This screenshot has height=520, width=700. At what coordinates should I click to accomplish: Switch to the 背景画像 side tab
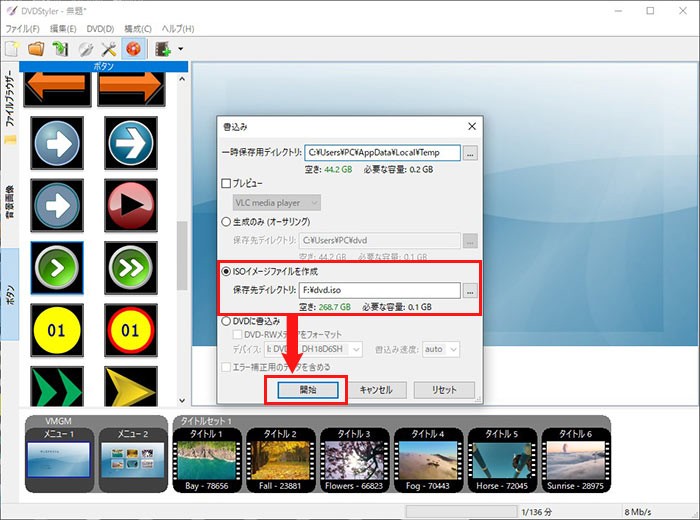10,203
